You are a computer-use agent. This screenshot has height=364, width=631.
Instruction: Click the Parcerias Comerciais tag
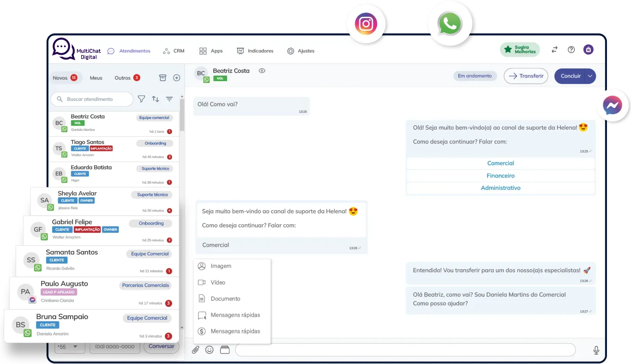point(146,286)
